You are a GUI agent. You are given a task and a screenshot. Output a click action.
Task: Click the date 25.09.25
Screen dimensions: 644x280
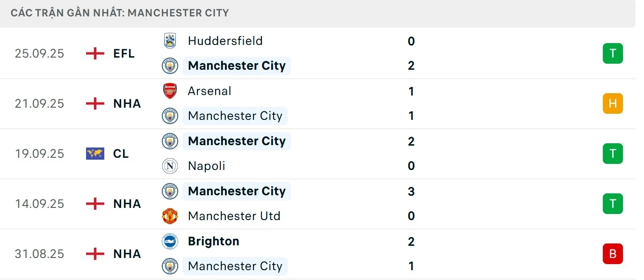(39, 53)
